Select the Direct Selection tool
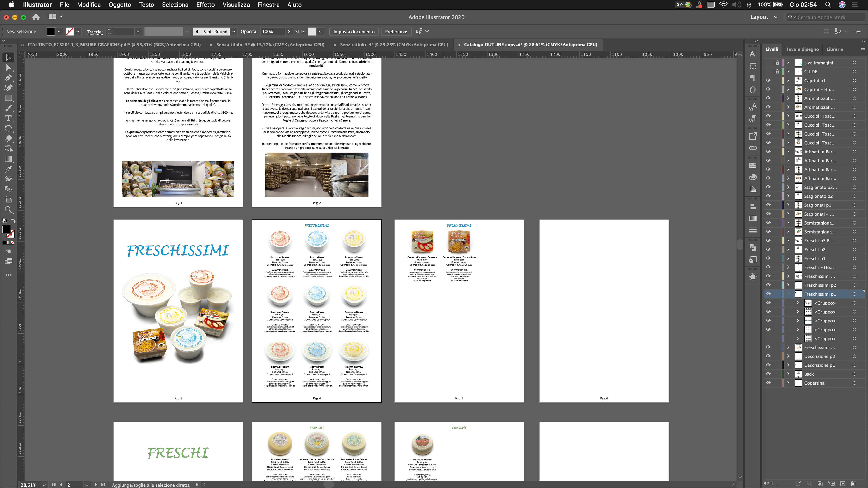 pyautogui.click(x=8, y=68)
